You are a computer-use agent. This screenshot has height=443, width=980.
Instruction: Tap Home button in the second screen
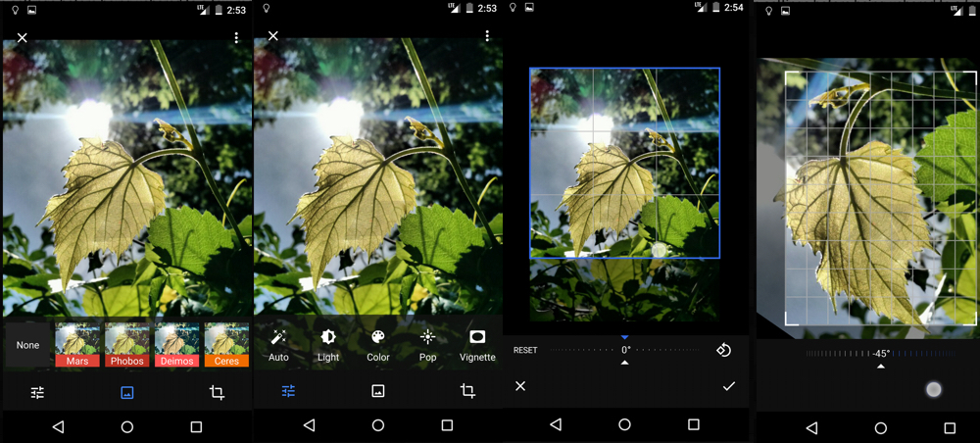[377, 425]
